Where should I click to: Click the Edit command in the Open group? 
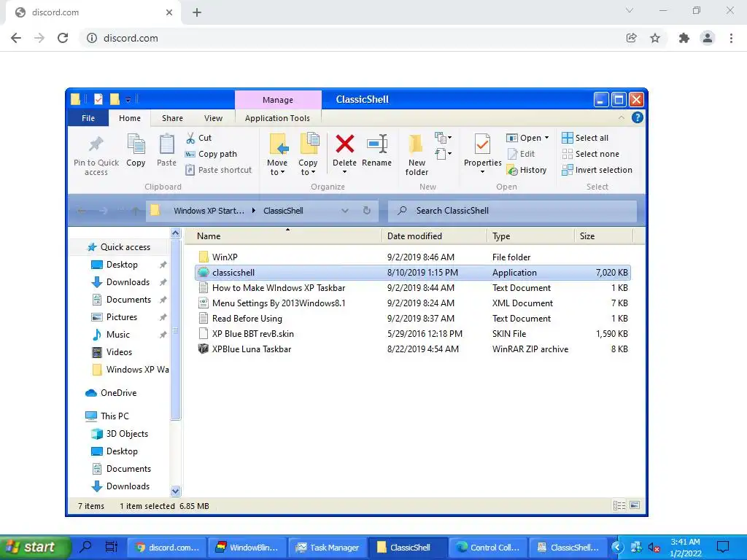pyautogui.click(x=521, y=154)
